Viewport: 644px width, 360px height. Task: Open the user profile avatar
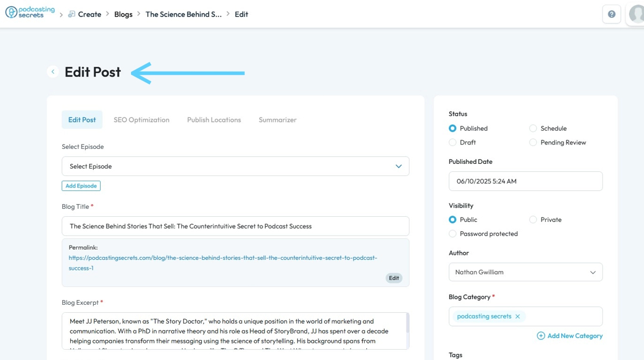(636, 14)
